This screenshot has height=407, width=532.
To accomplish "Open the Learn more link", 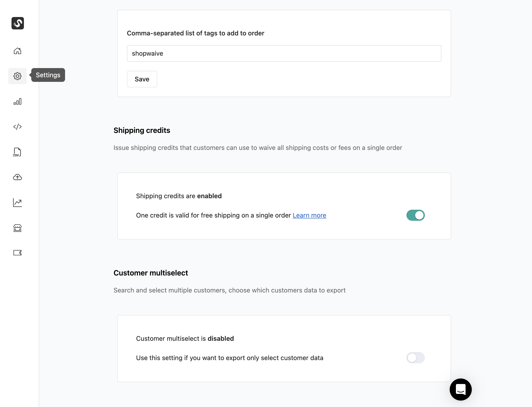I will point(309,215).
